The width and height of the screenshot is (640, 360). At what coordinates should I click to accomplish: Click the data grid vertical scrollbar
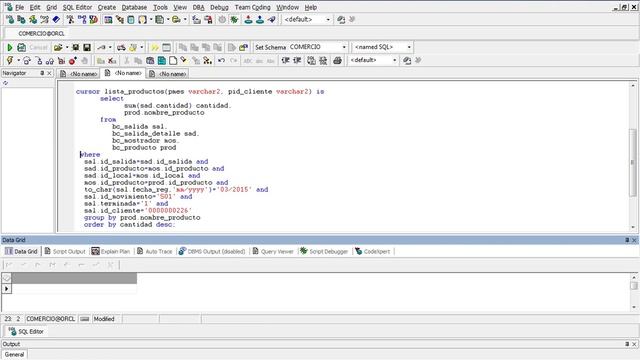633,292
